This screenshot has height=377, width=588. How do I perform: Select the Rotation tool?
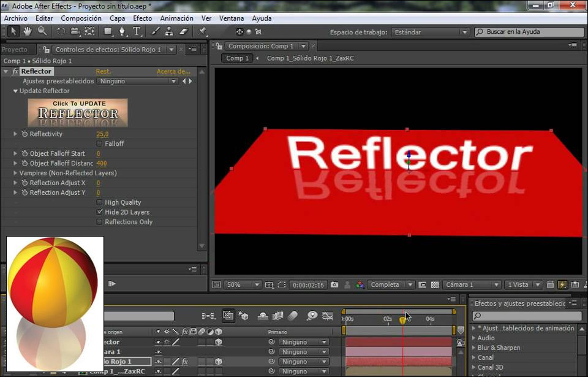point(61,31)
